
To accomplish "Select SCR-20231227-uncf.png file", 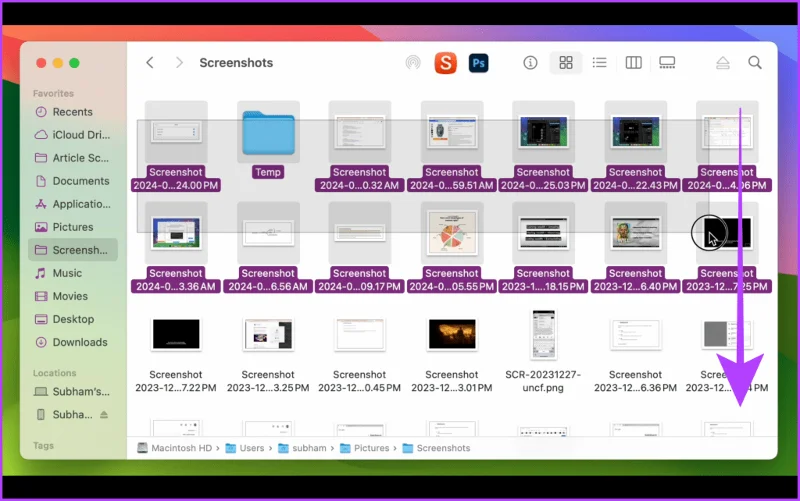I will pyautogui.click(x=543, y=334).
